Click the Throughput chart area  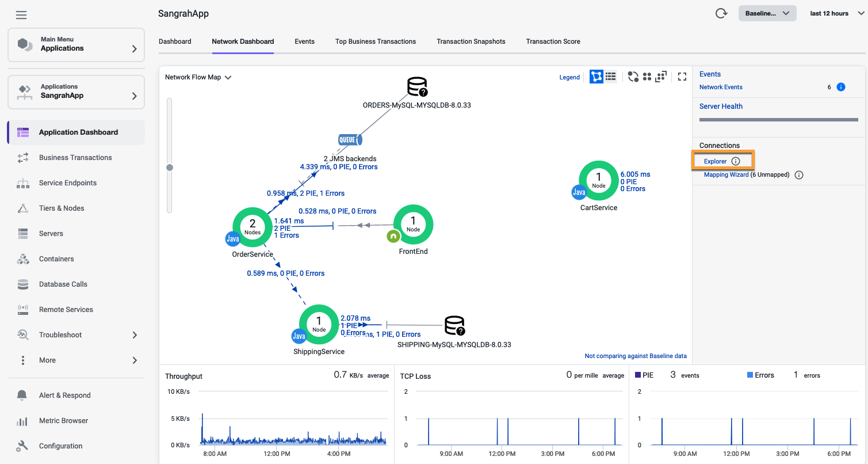293,419
